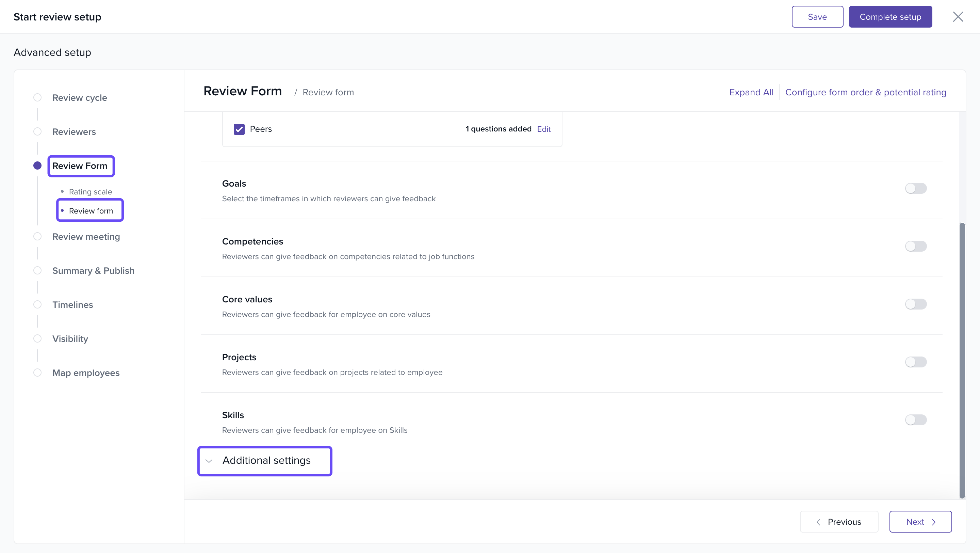Expand the Additional settings section

(x=266, y=460)
